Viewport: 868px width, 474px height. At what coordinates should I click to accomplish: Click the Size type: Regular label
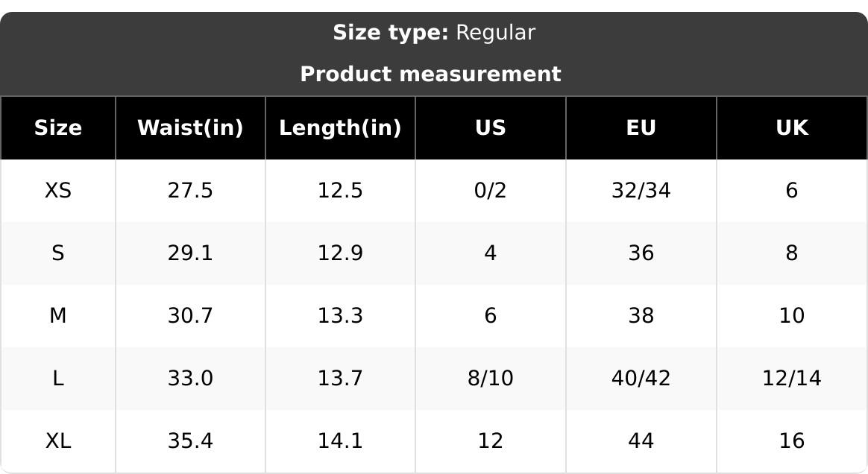point(434,33)
